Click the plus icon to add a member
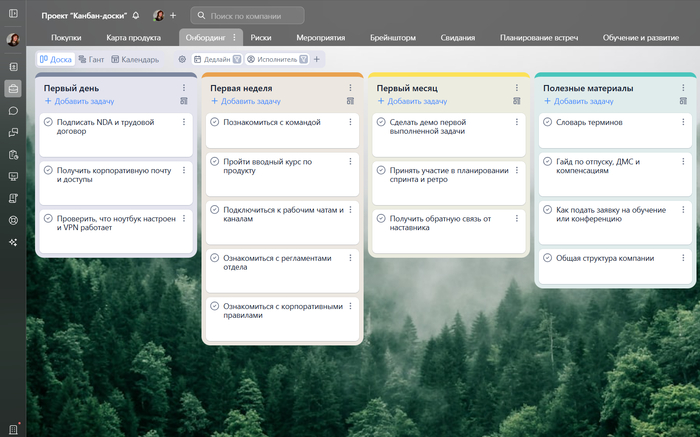 coord(173,16)
